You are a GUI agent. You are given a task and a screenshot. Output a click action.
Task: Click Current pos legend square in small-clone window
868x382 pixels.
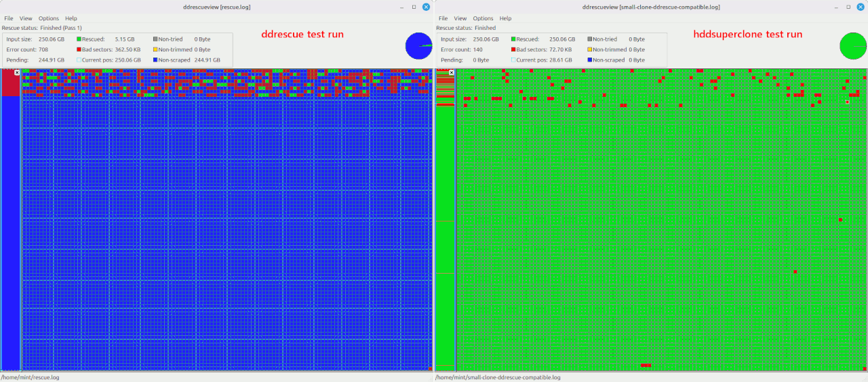[x=513, y=60]
